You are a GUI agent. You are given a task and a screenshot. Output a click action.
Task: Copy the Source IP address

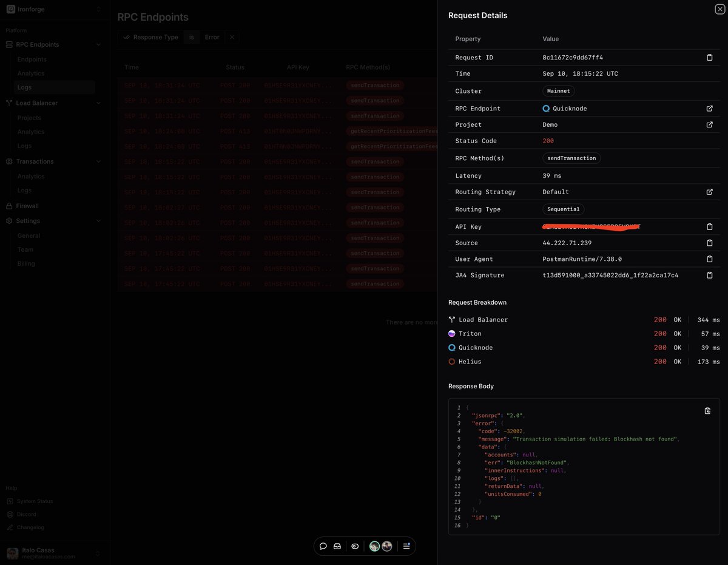[709, 243]
